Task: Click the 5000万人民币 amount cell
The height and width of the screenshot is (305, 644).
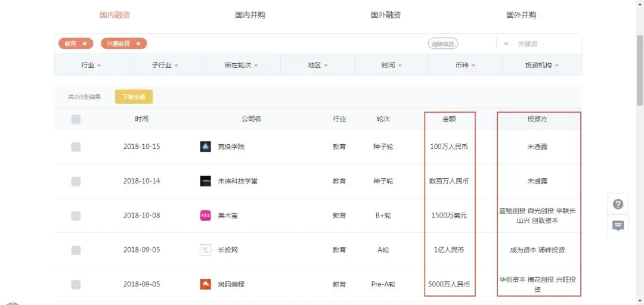Action: point(449,284)
